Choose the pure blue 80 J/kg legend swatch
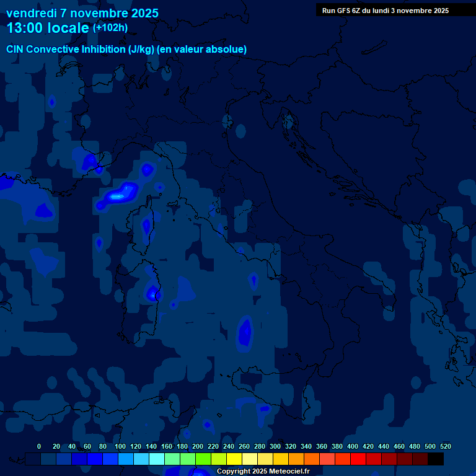Image resolution: width=476 pixels, height=476 pixels. point(95,459)
